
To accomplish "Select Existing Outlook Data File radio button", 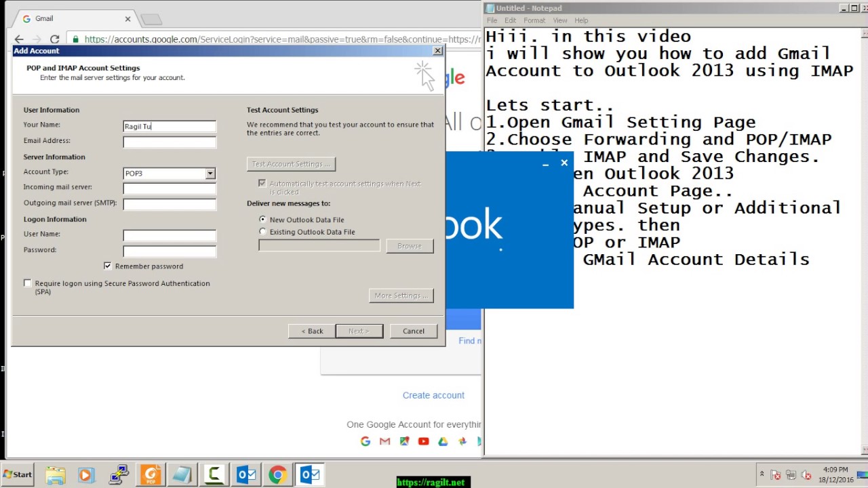I will 263,232.
